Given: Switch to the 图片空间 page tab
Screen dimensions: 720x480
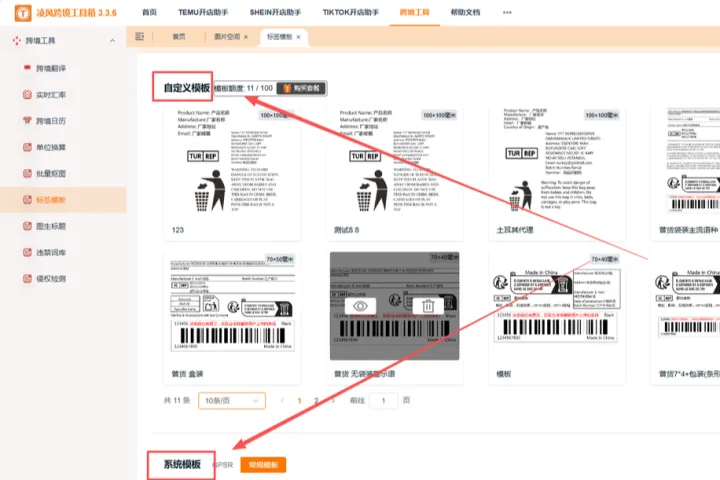Looking at the screenshot, I should pos(227,37).
